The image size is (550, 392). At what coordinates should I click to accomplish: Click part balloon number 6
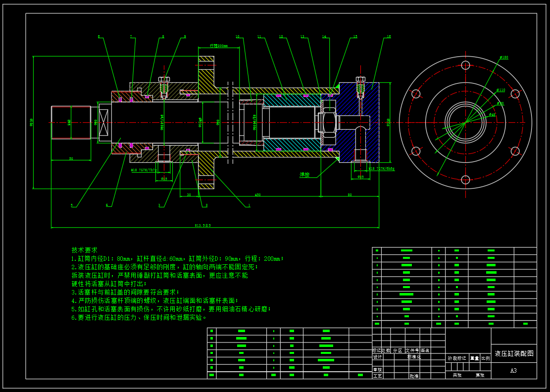[x=99, y=37]
